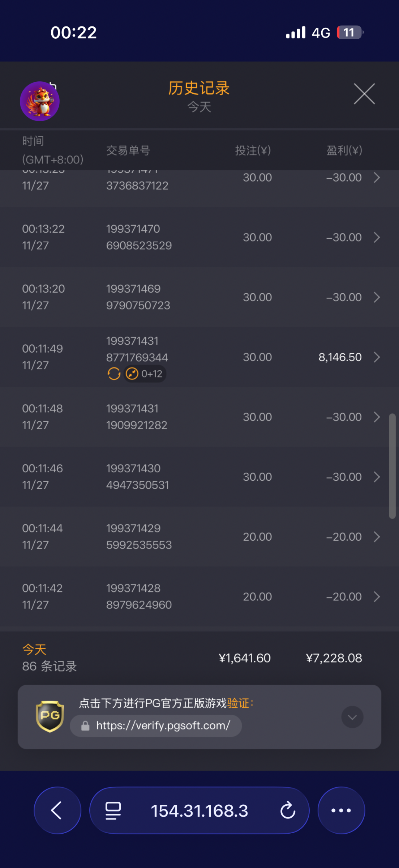
Task: Open details arrow for 00:11:42 bet
Action: point(377,597)
